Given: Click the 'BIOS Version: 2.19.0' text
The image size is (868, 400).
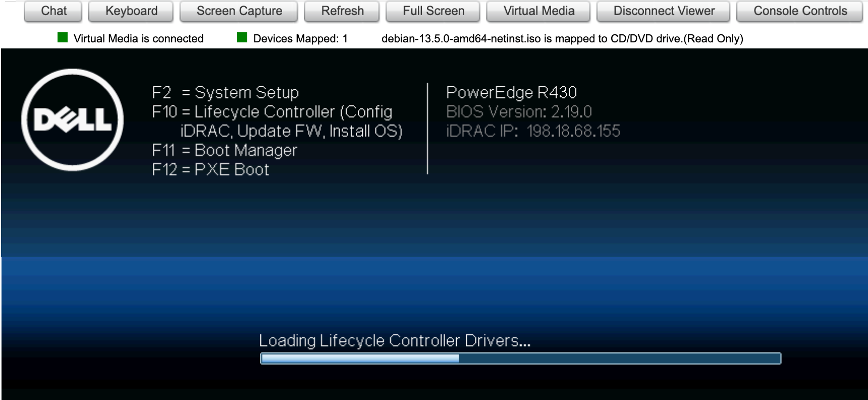Looking at the screenshot, I should (x=519, y=111).
